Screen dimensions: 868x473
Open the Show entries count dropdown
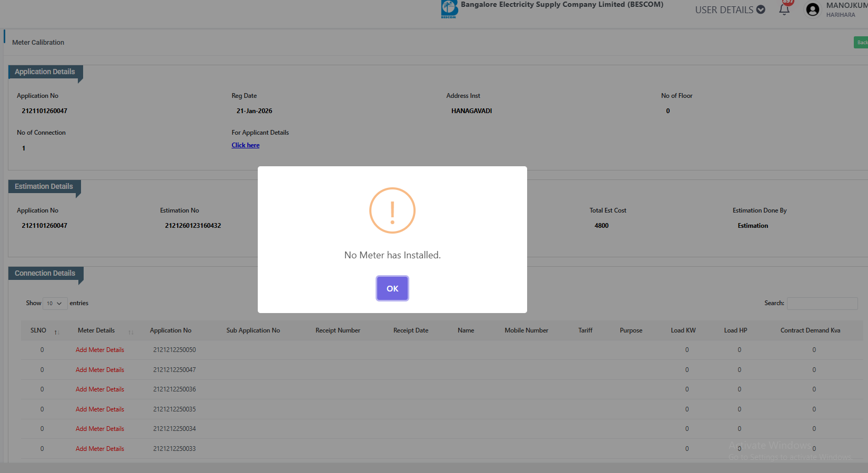coord(55,304)
